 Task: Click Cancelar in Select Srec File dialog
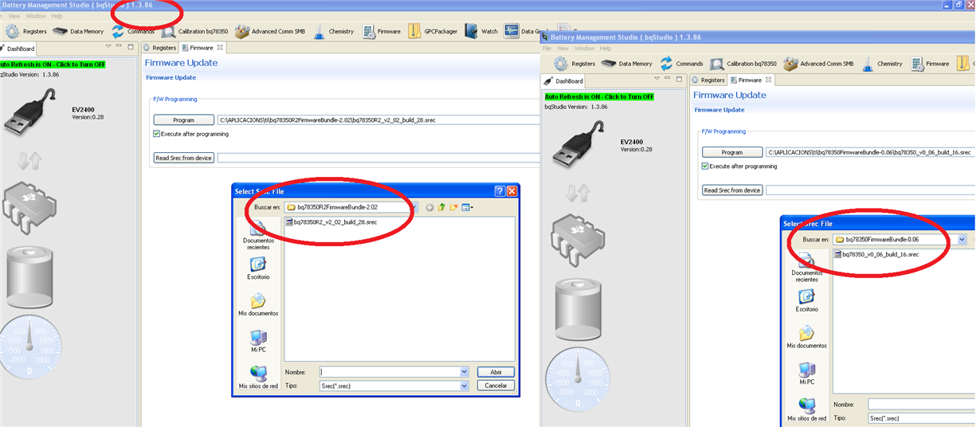(x=496, y=386)
